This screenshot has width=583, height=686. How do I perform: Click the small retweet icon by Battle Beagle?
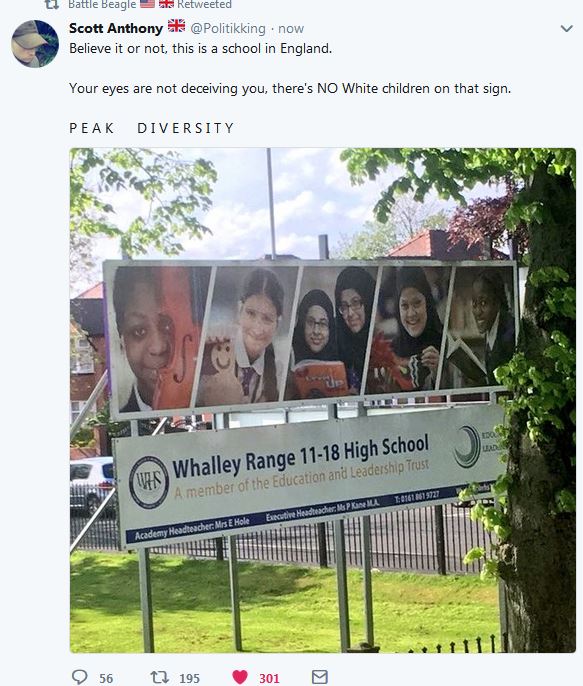coord(52,4)
